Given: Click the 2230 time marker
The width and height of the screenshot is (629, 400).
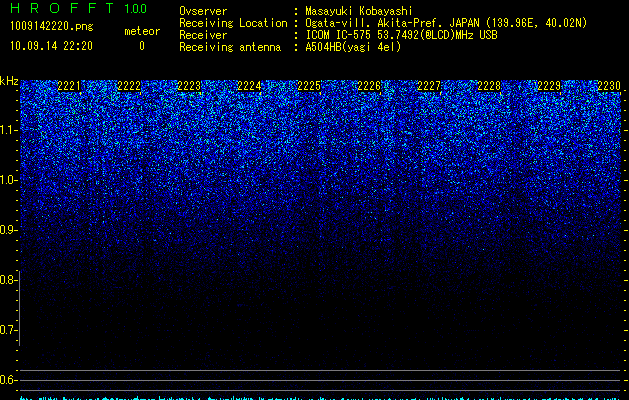Looking at the screenshot, I should [x=609, y=86].
